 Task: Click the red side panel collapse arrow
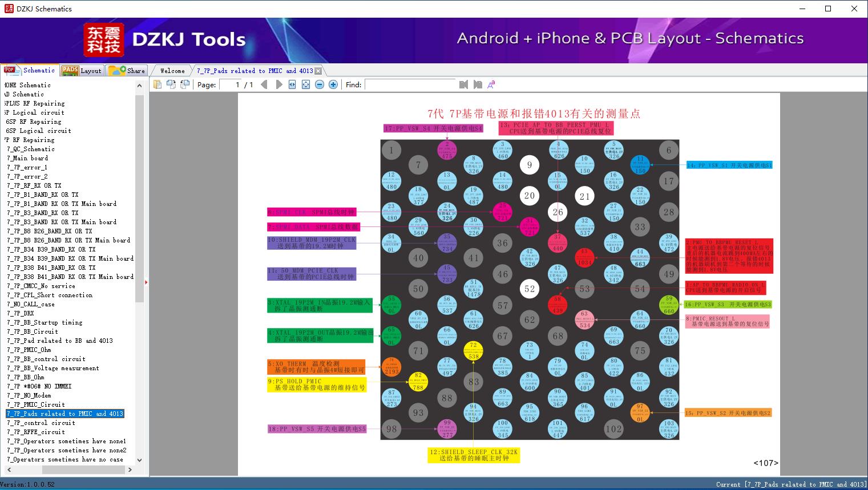[146, 282]
